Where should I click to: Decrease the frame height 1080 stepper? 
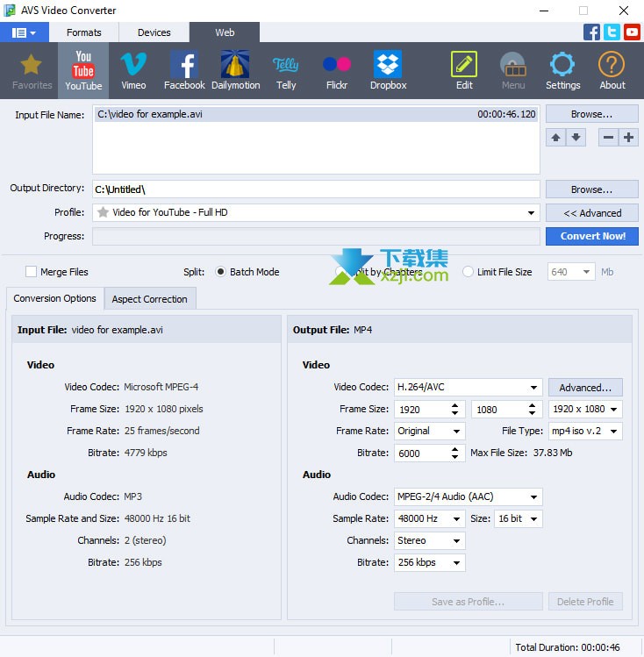pyautogui.click(x=532, y=413)
